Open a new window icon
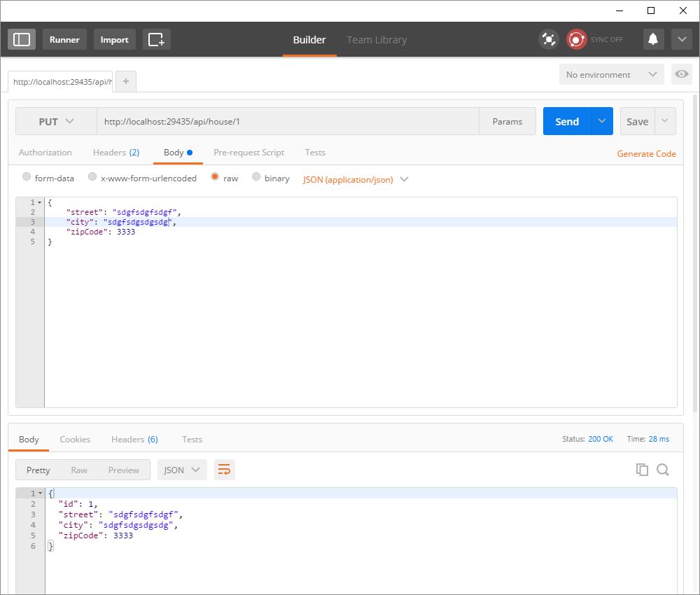Image resolution: width=700 pixels, height=595 pixels. [156, 39]
